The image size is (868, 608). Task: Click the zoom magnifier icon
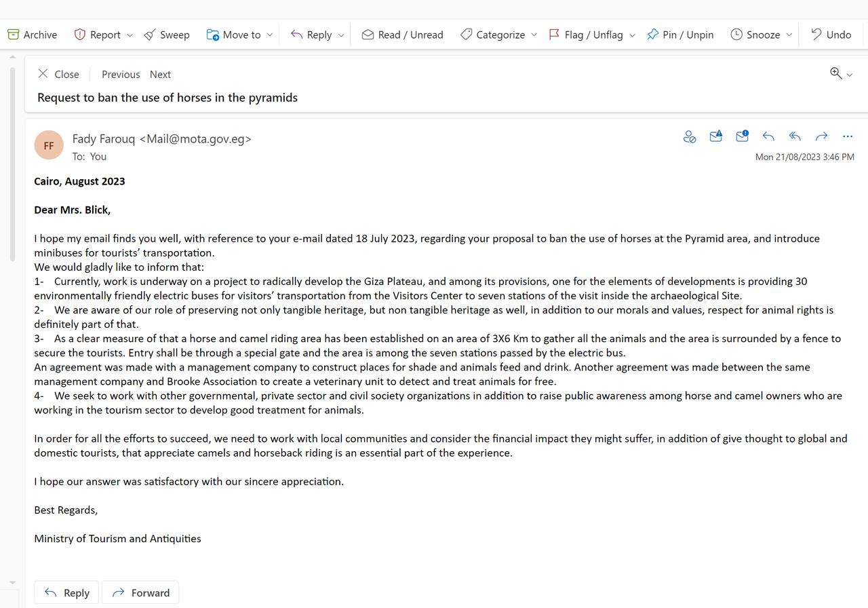[836, 73]
